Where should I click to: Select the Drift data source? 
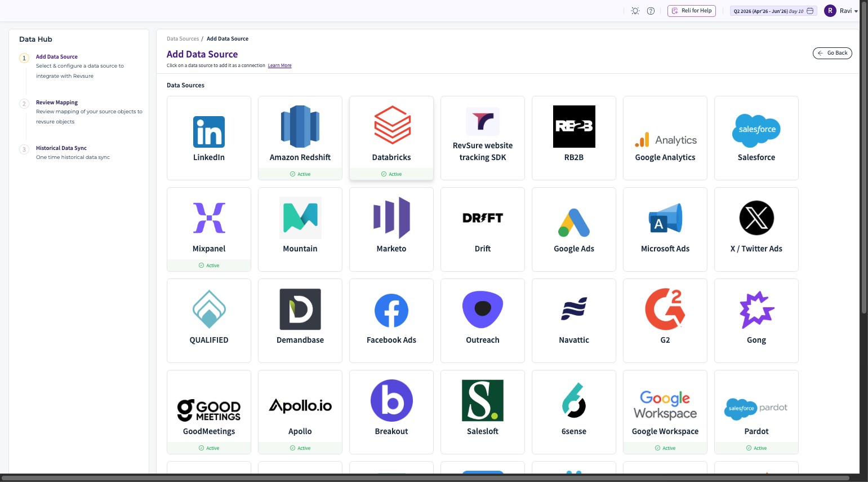click(483, 229)
